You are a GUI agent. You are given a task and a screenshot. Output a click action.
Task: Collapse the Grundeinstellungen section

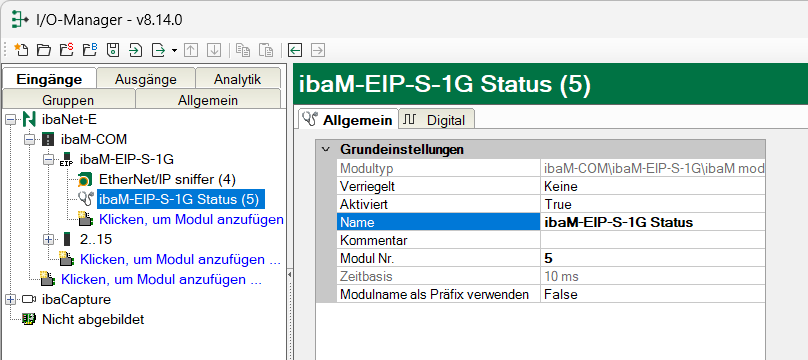pyautogui.click(x=325, y=149)
